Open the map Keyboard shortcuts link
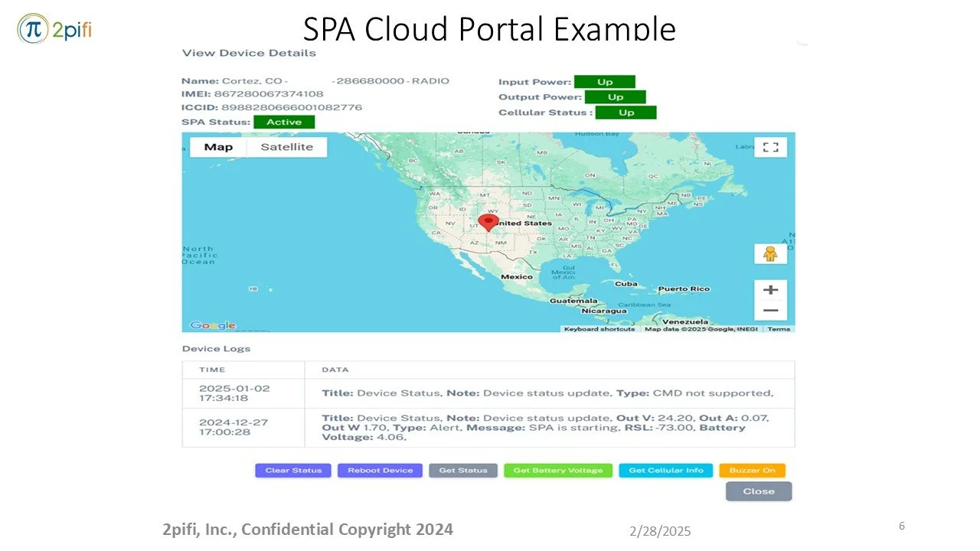 click(599, 329)
